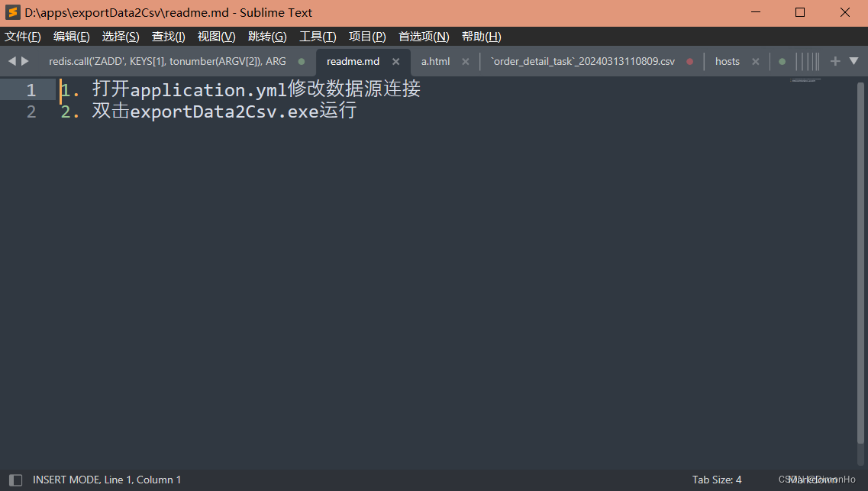Screen dimensions: 868x491
Task: Click the minimap preview
Action: click(805, 80)
